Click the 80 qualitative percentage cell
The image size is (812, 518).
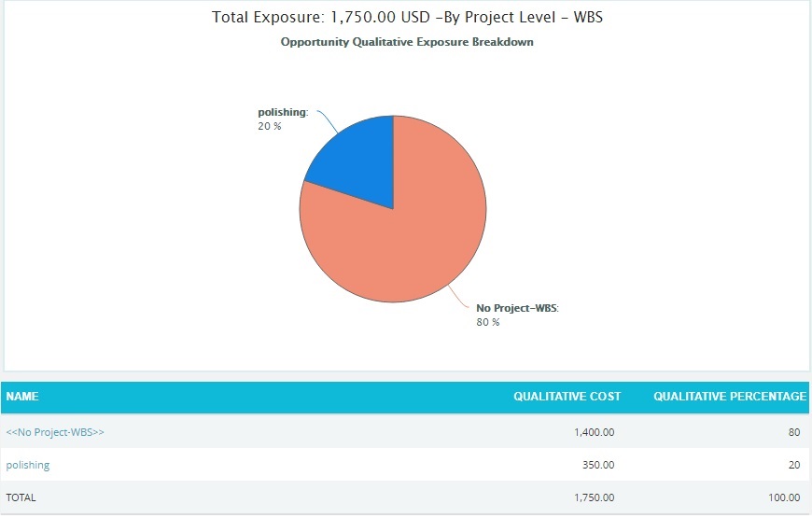click(x=794, y=432)
